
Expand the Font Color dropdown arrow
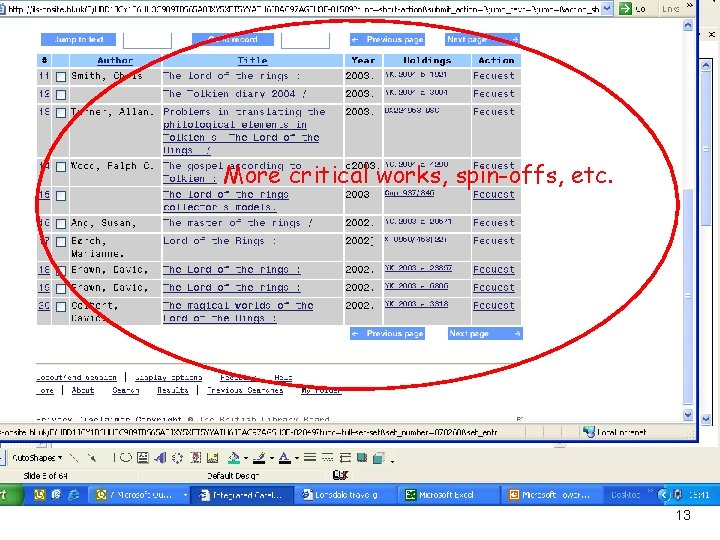tap(297, 458)
